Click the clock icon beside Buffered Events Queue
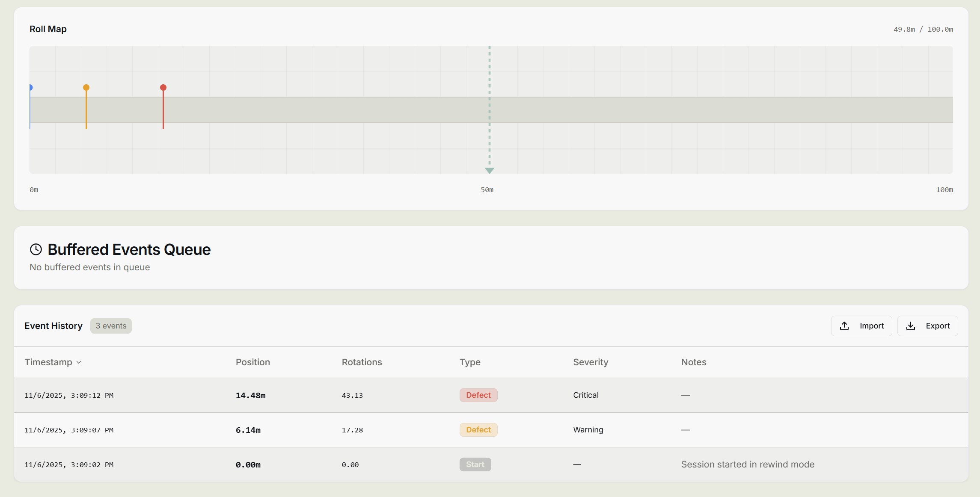Screen dimensions: 980x497 pyautogui.click(x=36, y=249)
